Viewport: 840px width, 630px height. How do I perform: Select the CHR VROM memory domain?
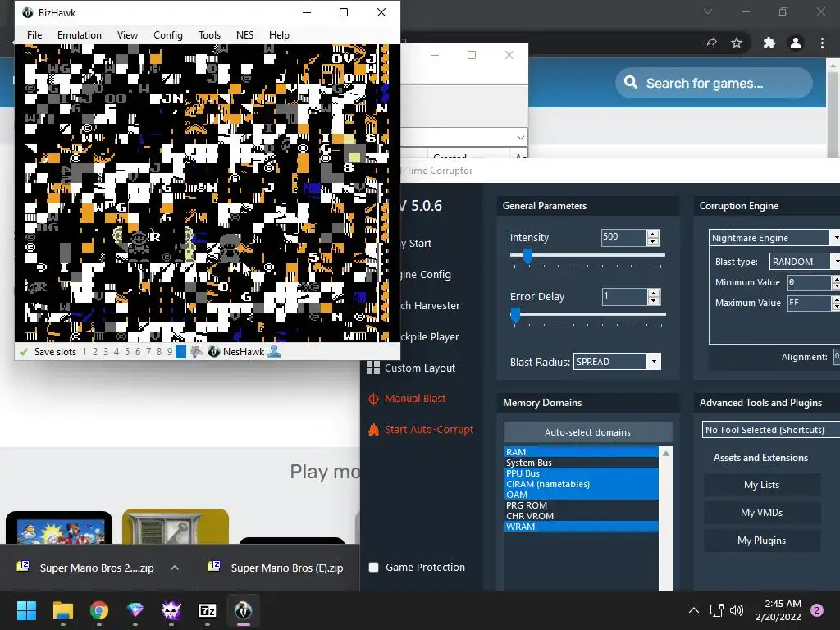pyautogui.click(x=582, y=517)
